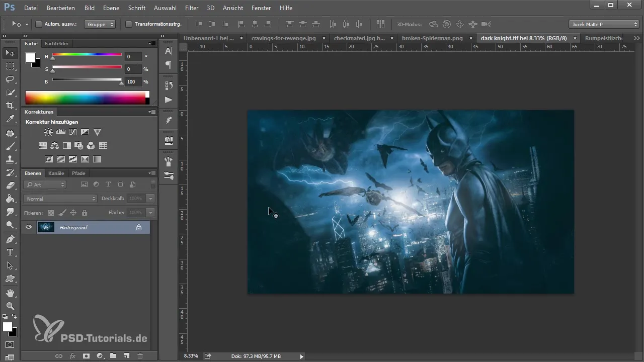Toggle Quick Mask mode
This screenshot has height=362, width=644.
pos(10,345)
